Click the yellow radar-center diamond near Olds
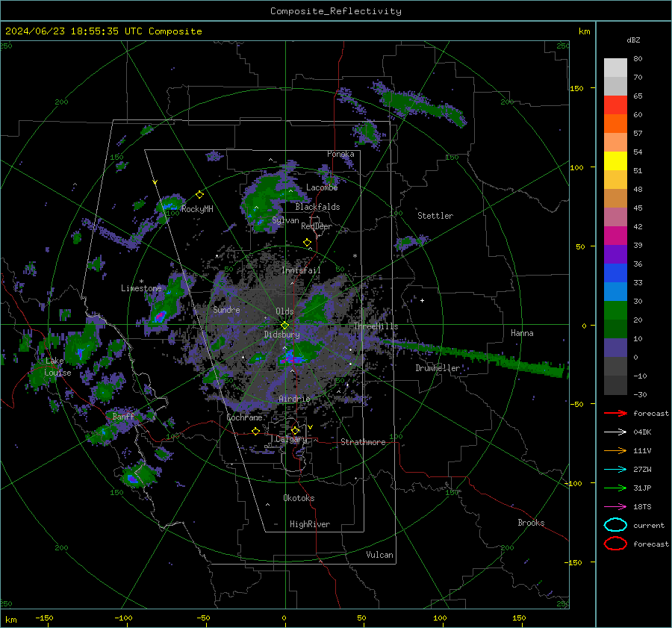This screenshot has width=672, height=628. coord(285,325)
